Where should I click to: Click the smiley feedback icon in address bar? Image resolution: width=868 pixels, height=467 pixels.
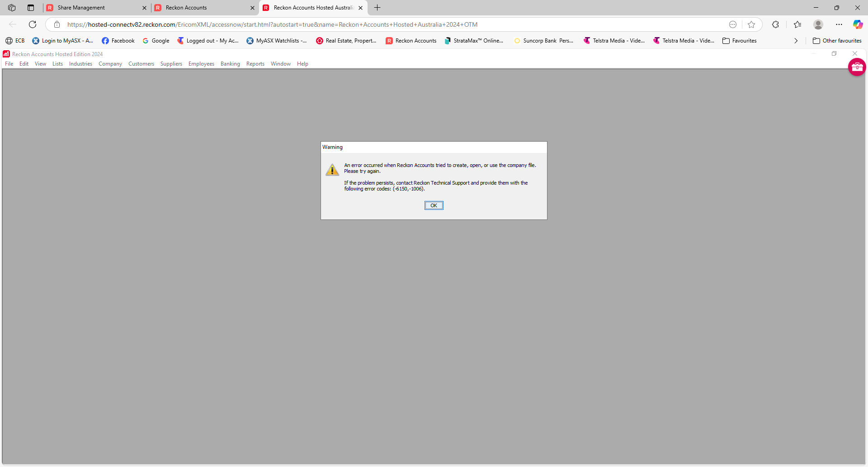pyautogui.click(x=733, y=24)
